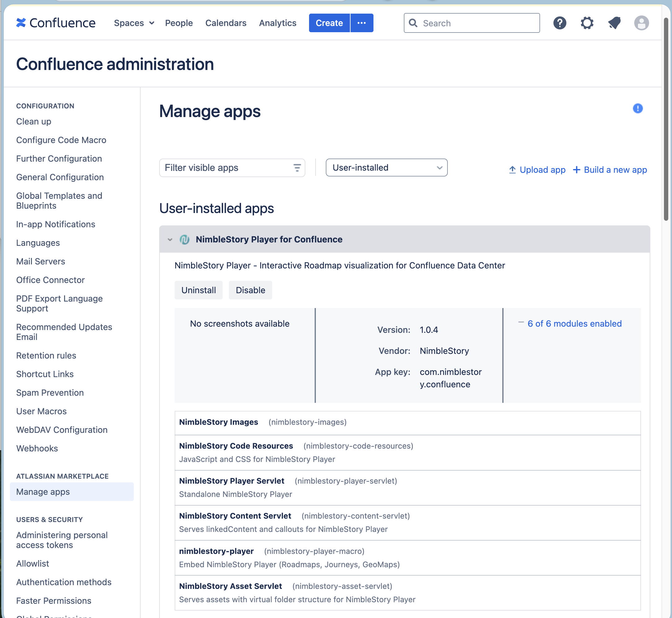Open the User-installed apps dropdown
The width and height of the screenshot is (672, 618).
tap(386, 168)
